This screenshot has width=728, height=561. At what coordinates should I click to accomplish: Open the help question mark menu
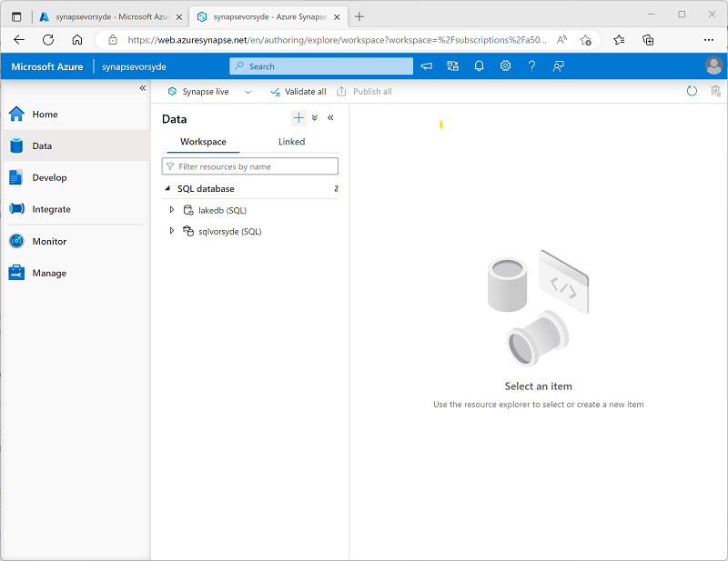[x=531, y=66]
